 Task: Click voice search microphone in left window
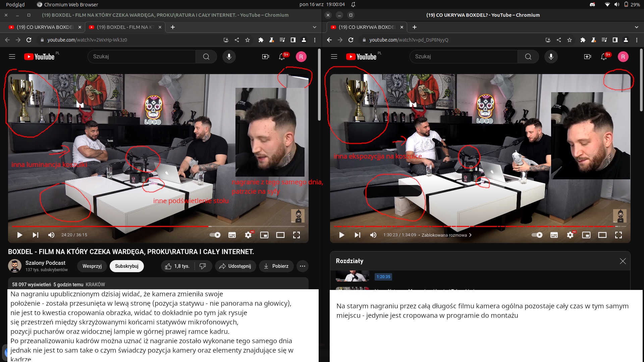(x=229, y=57)
